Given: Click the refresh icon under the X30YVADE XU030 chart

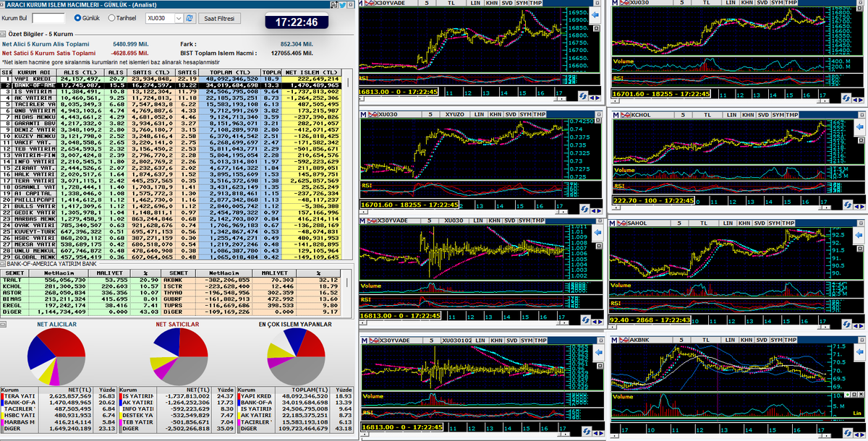Looking at the screenshot, I should (x=585, y=320).
